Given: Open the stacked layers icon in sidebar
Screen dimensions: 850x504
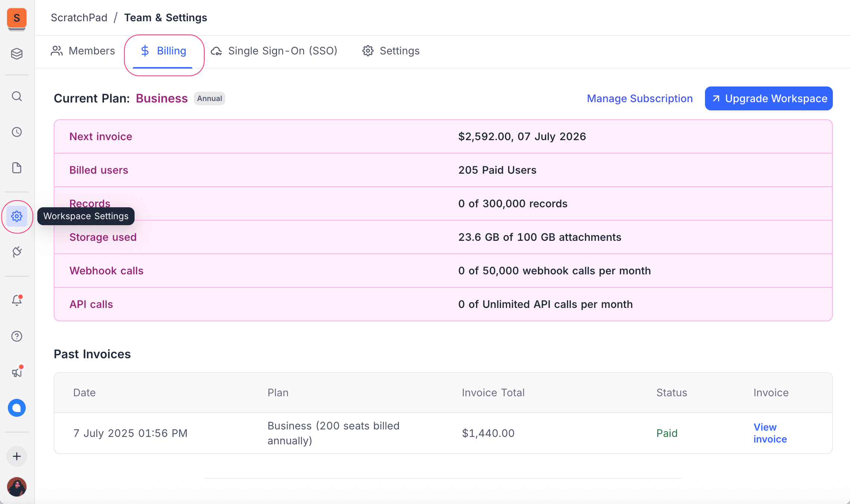Looking at the screenshot, I should click(17, 54).
